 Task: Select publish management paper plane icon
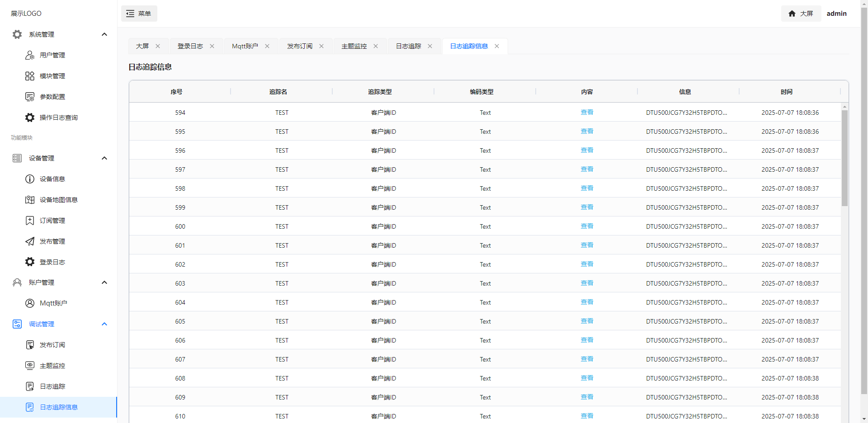(x=30, y=241)
